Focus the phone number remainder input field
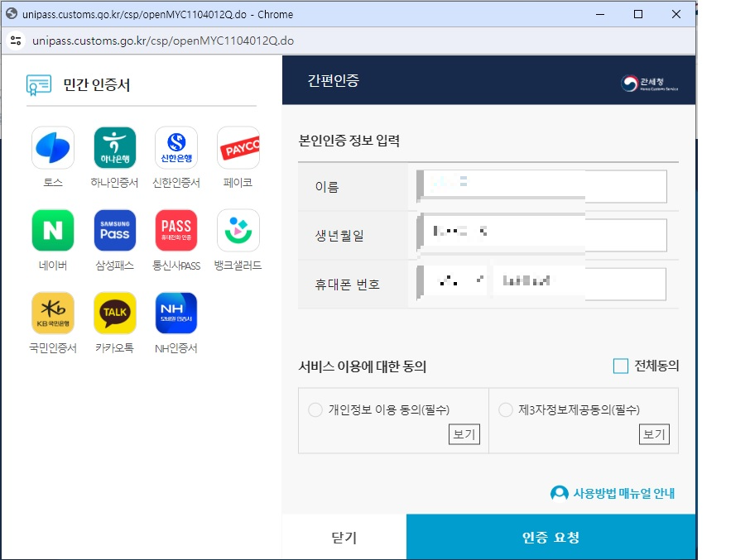750x560 pixels. 579,284
